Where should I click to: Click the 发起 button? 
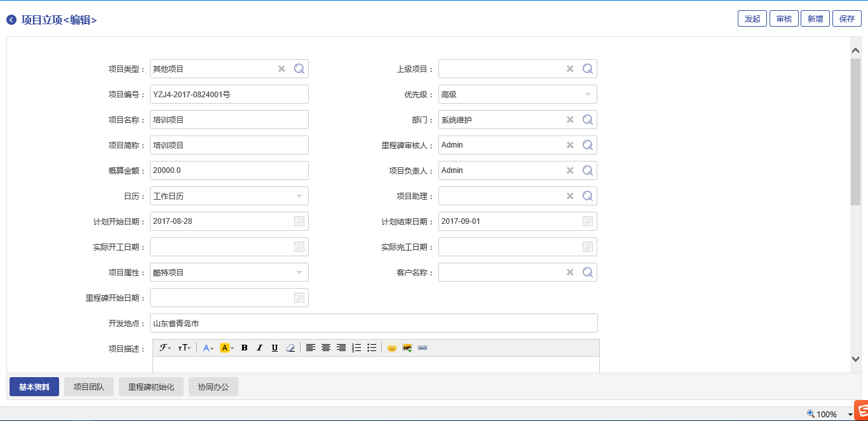tap(752, 19)
